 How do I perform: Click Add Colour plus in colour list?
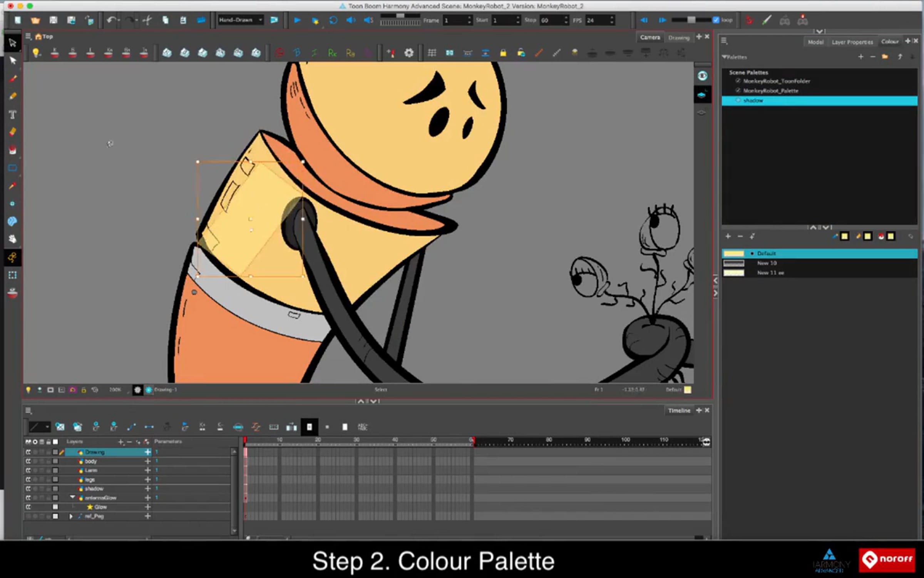pyautogui.click(x=728, y=236)
